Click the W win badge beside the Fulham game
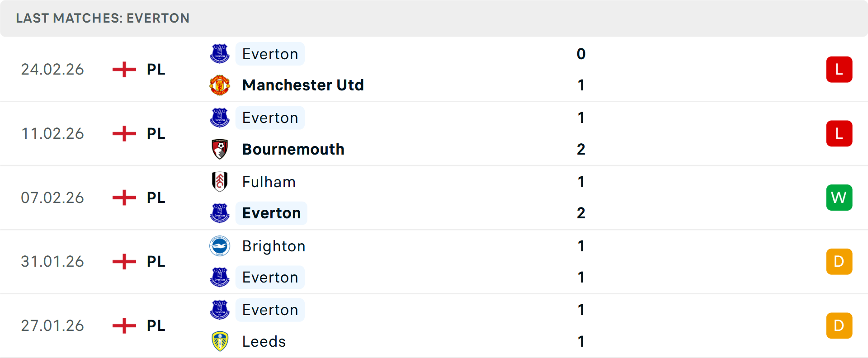Screen dimensions: 868x358 pos(839,198)
